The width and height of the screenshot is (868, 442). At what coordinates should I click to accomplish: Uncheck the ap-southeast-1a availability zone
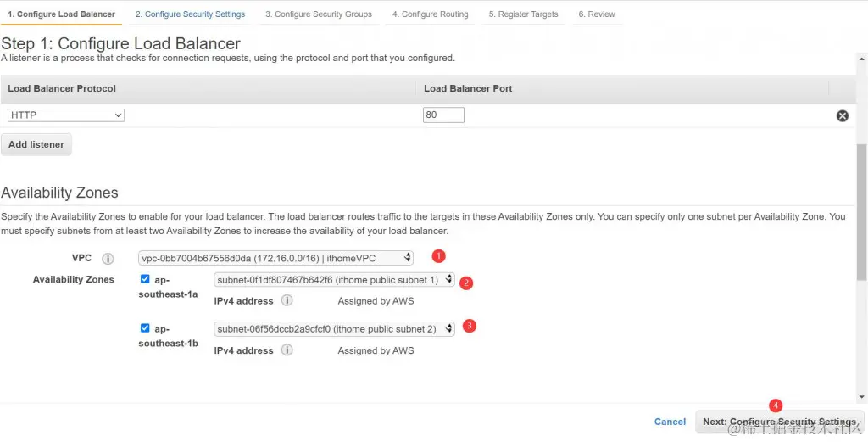coord(145,278)
